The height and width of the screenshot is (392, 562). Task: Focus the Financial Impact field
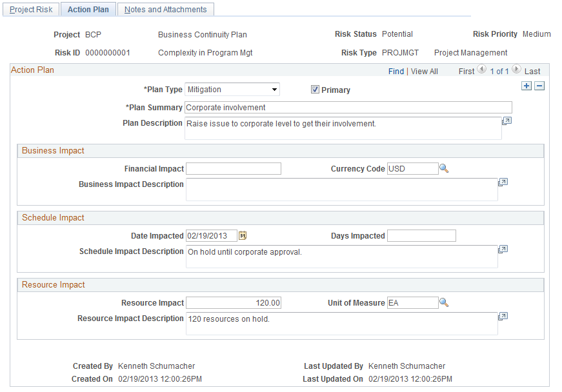(x=234, y=169)
